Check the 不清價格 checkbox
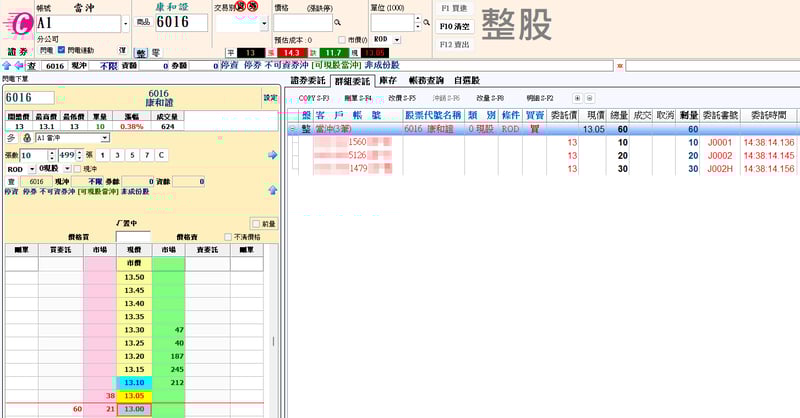Viewport: 800px width, 418px height. click(227, 236)
